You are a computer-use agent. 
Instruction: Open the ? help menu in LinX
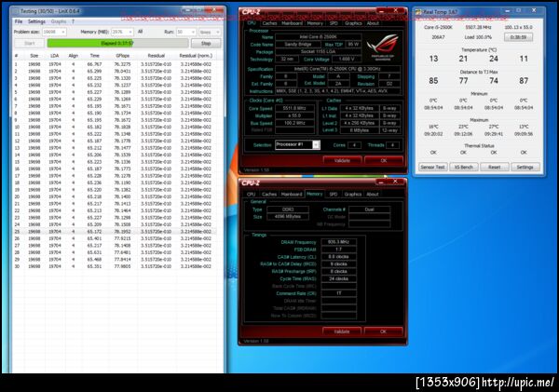73,21
